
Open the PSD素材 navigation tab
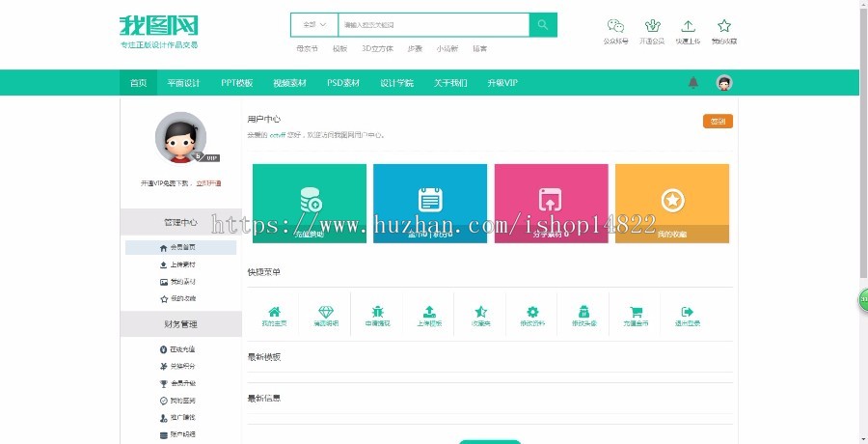click(342, 83)
